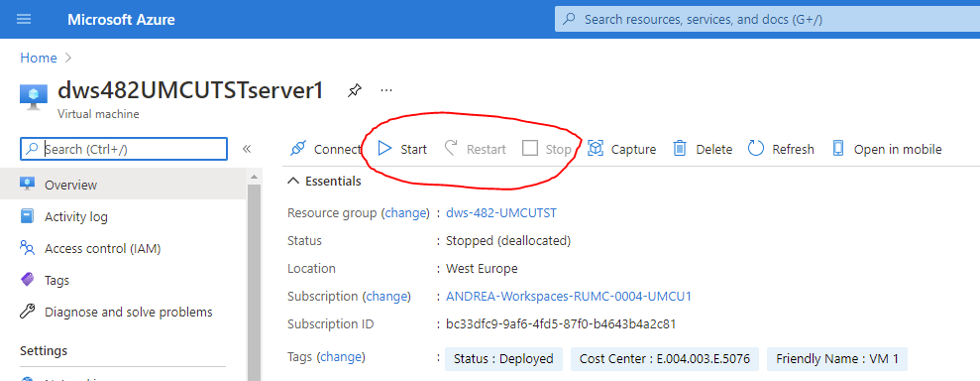Click the Stopped (deallocated) status text
Image resolution: width=980 pixels, height=381 pixels.
[x=508, y=240]
